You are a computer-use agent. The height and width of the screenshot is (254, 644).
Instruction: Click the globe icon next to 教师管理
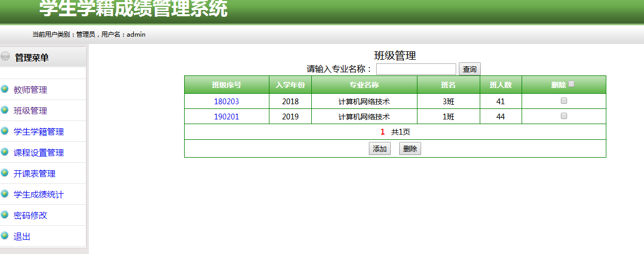click(x=5, y=89)
